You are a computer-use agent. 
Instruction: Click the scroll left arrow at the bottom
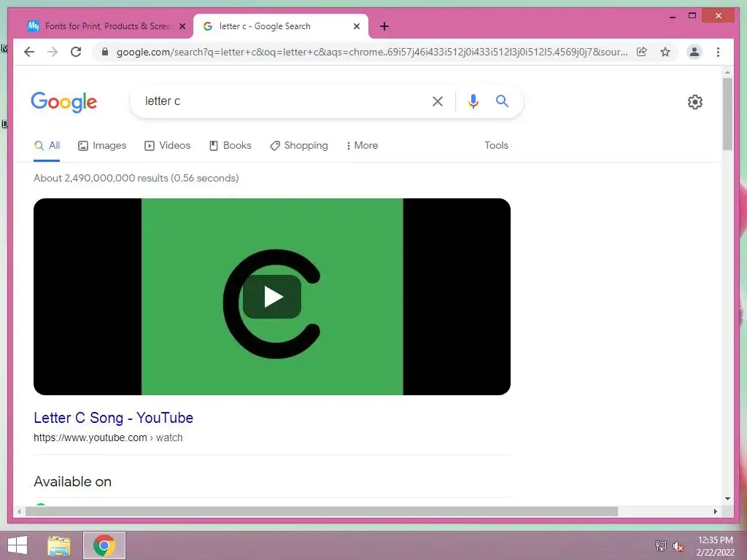coord(19,511)
